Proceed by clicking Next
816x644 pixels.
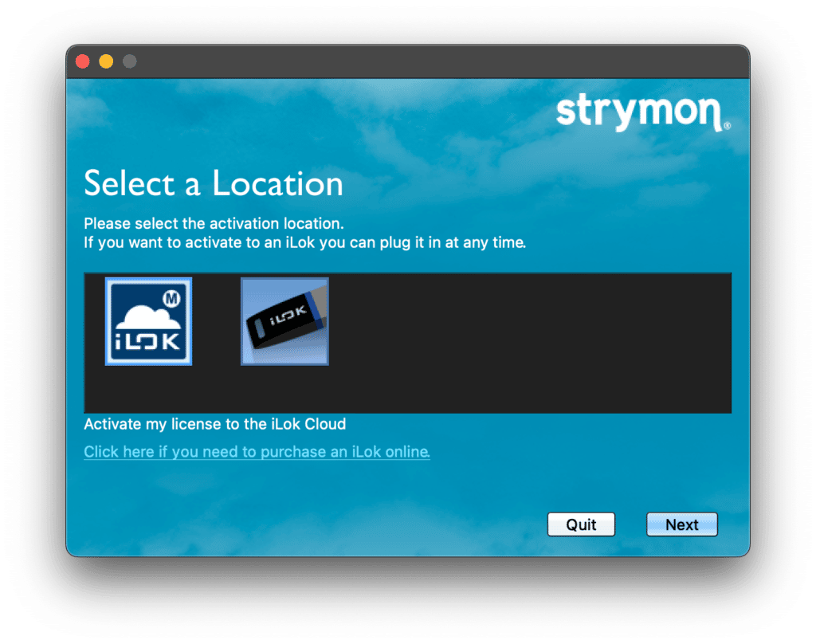(x=681, y=524)
